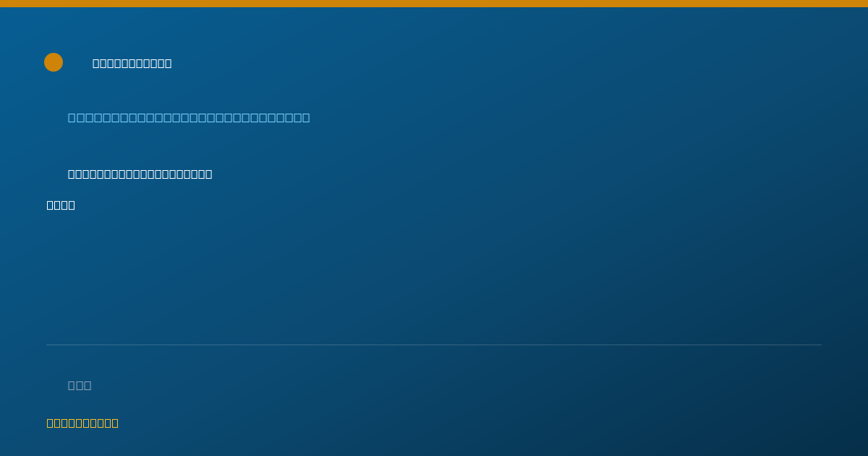Click the orange circle icon

tap(54, 62)
